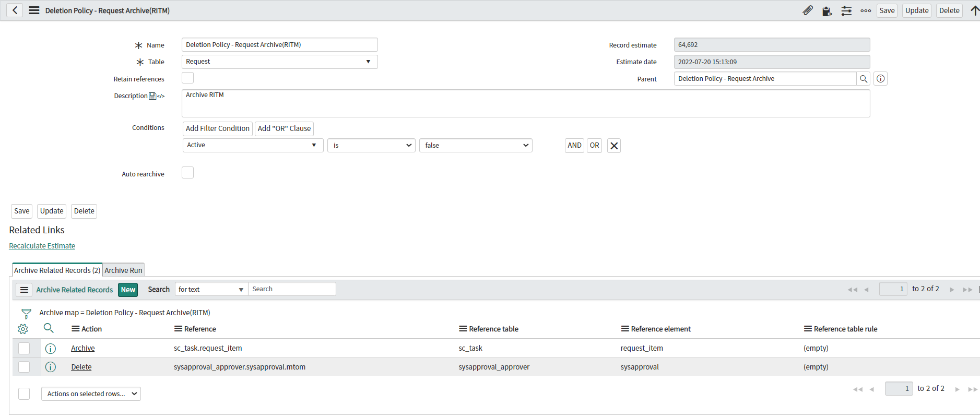Image resolution: width=980 pixels, height=417 pixels.
Task: Open list personalize gear icon
Action: [x=23, y=329]
